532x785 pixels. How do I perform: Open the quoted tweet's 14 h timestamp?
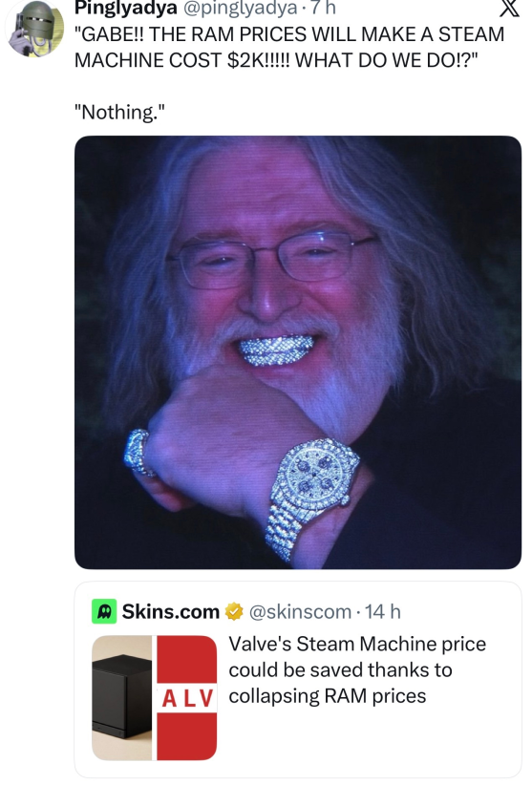tap(383, 612)
